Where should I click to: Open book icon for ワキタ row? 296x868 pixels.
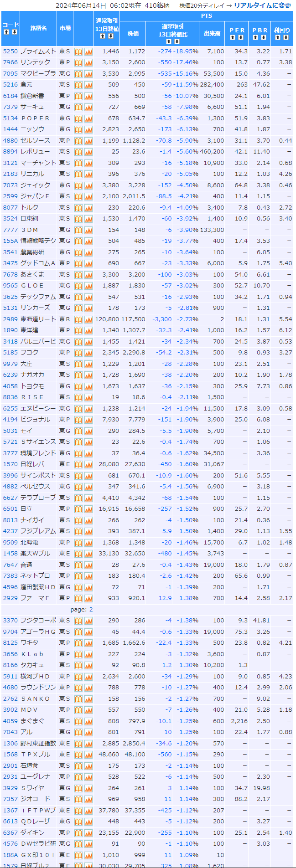[78, 643]
